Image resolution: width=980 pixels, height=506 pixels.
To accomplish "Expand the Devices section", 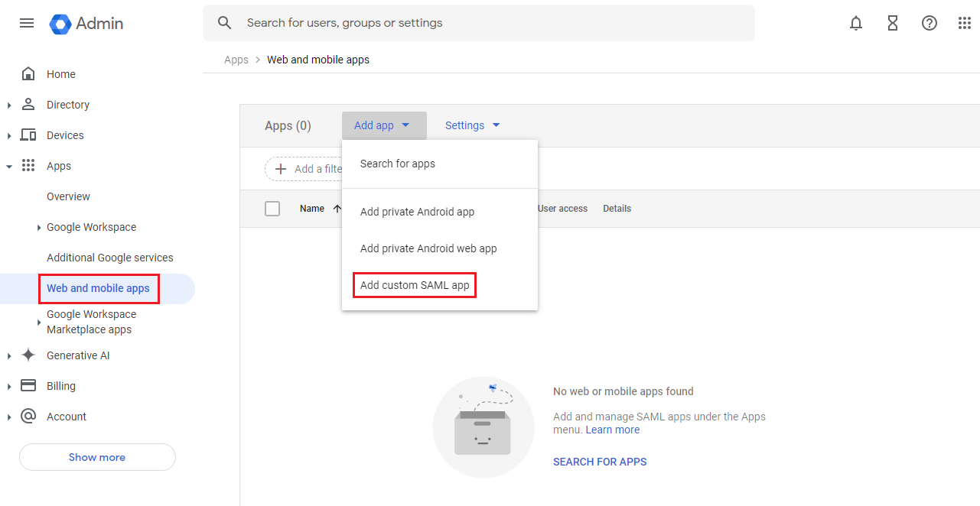I will coord(9,136).
